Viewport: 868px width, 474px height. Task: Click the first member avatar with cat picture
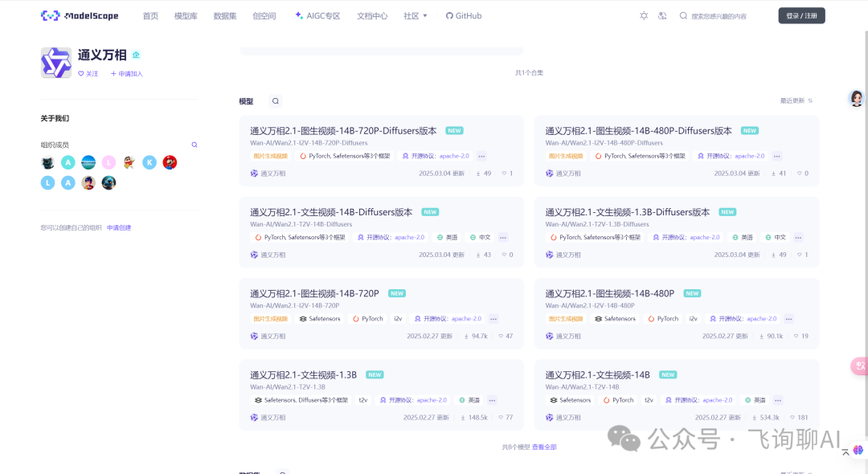47,162
